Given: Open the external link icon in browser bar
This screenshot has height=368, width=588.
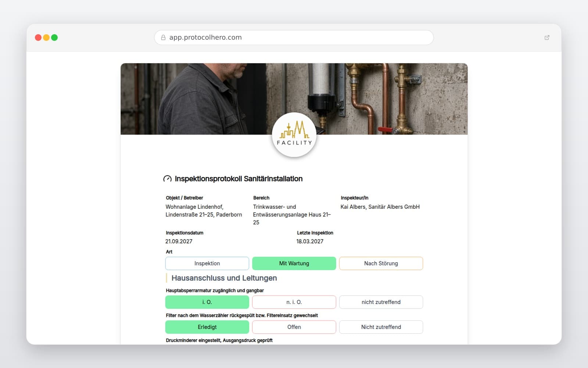Looking at the screenshot, I should coord(547,38).
